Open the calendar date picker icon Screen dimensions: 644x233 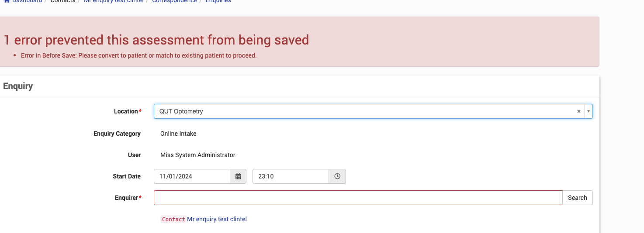pos(238,176)
